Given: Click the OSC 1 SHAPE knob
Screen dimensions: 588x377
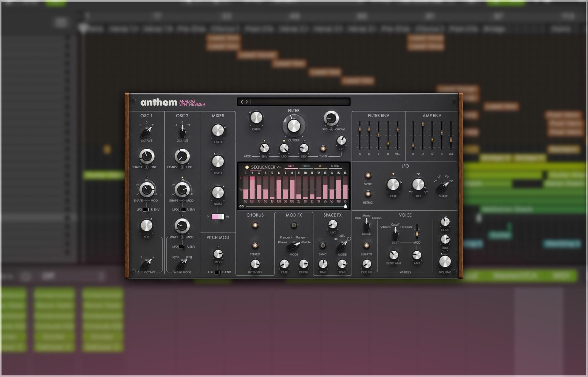Looking at the screenshot, I should pos(147,189).
